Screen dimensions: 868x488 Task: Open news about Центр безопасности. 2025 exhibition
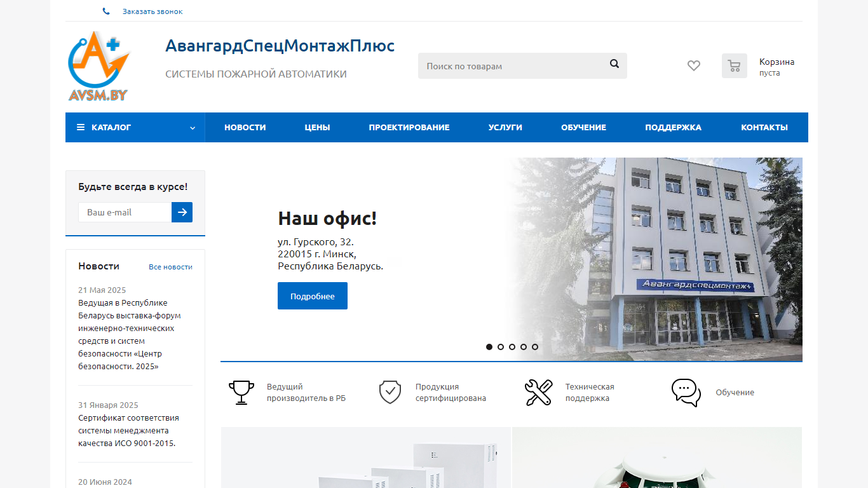(x=130, y=335)
